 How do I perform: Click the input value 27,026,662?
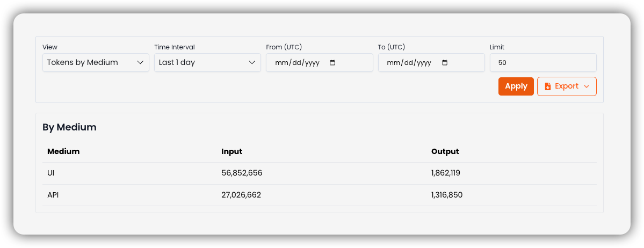pyautogui.click(x=241, y=195)
